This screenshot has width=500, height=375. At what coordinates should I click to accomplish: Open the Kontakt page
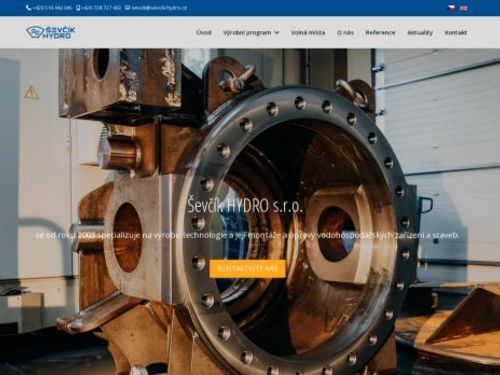pos(456,32)
